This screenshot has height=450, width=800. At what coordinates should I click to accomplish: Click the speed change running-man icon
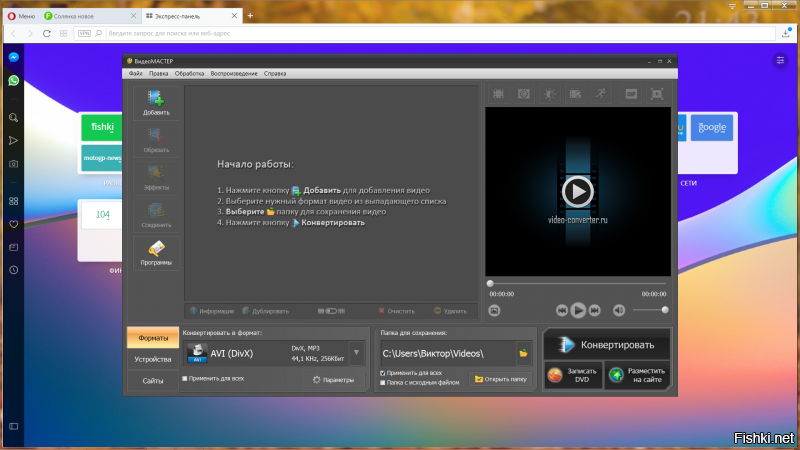[599, 94]
